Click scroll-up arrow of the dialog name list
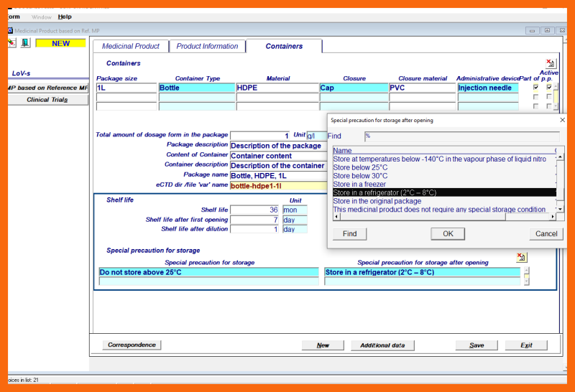575x392 pixels. (560, 157)
